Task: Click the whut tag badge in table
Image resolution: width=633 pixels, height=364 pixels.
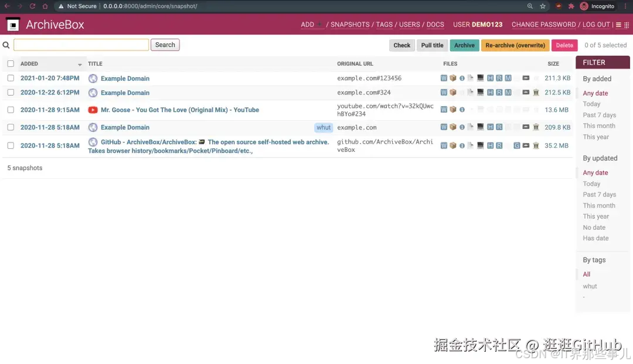Action: coord(324,127)
